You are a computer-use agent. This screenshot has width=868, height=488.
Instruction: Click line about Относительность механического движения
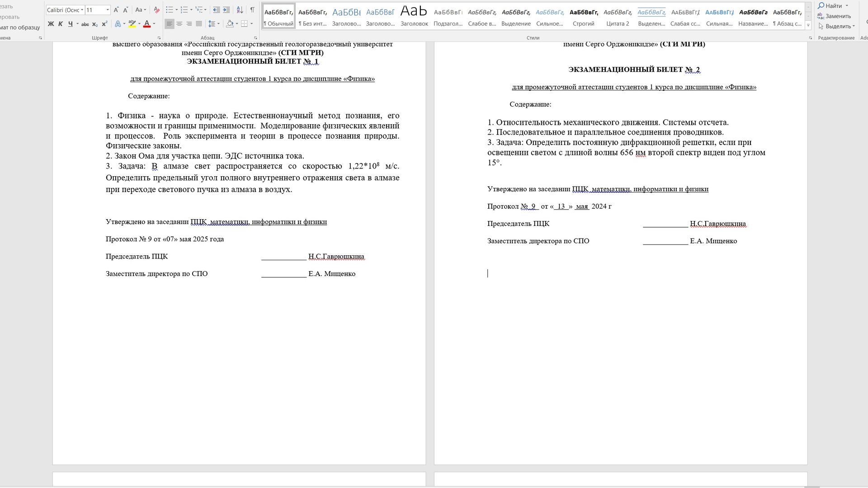pos(608,122)
